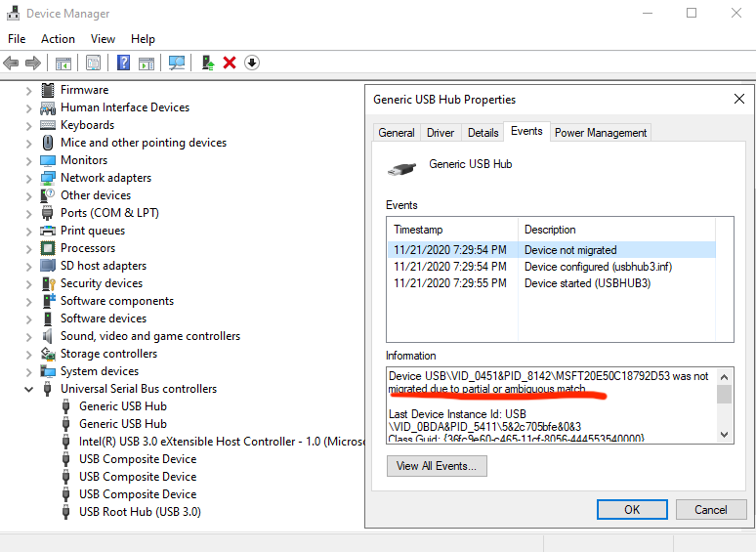Switch to the Driver tab

point(441,133)
